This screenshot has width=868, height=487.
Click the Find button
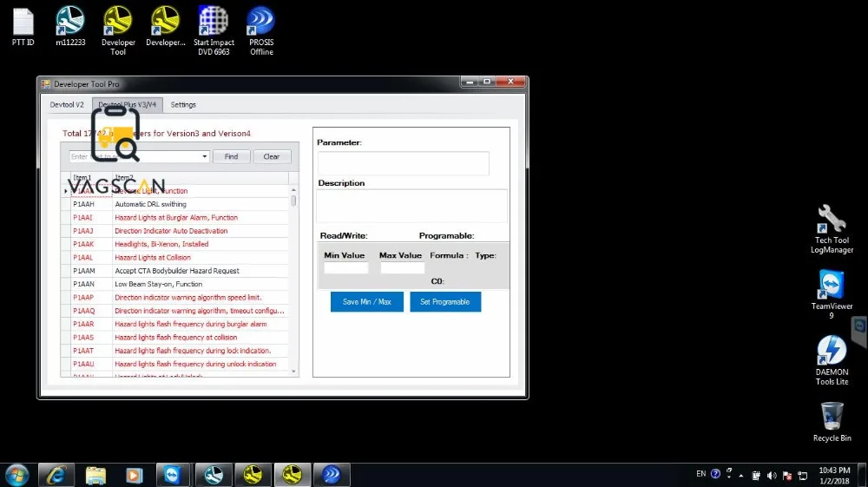[232, 156]
